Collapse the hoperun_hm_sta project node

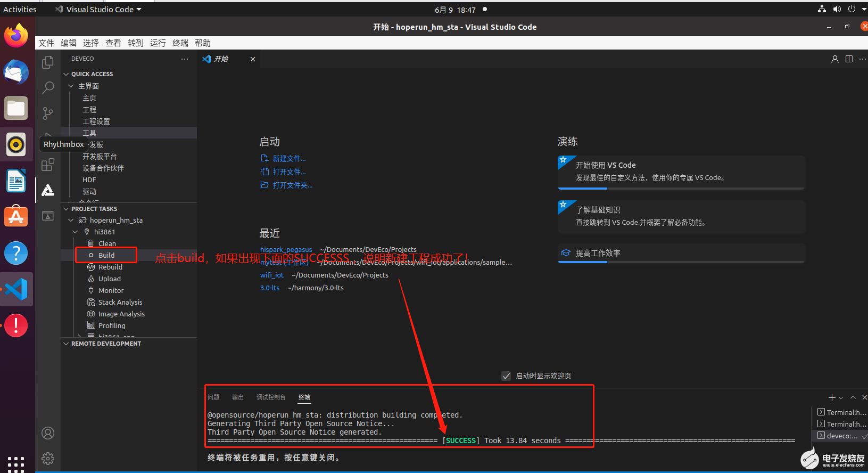pyautogui.click(x=71, y=220)
